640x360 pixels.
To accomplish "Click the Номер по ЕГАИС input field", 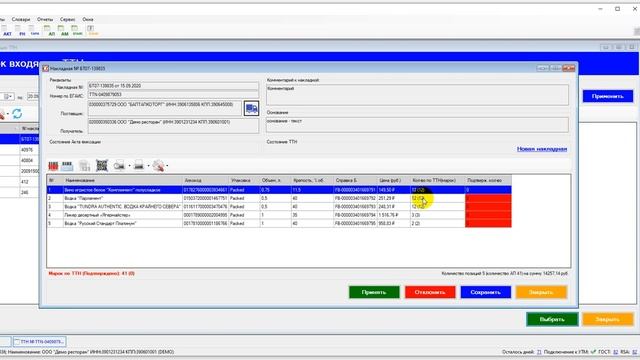I will click(173, 95).
